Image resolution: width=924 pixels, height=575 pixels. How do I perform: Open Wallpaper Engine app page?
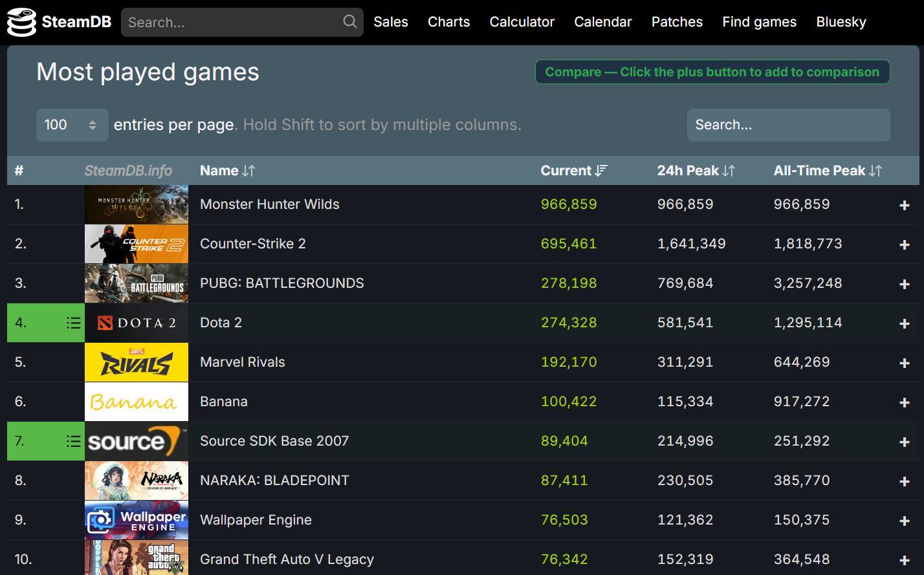click(x=256, y=520)
